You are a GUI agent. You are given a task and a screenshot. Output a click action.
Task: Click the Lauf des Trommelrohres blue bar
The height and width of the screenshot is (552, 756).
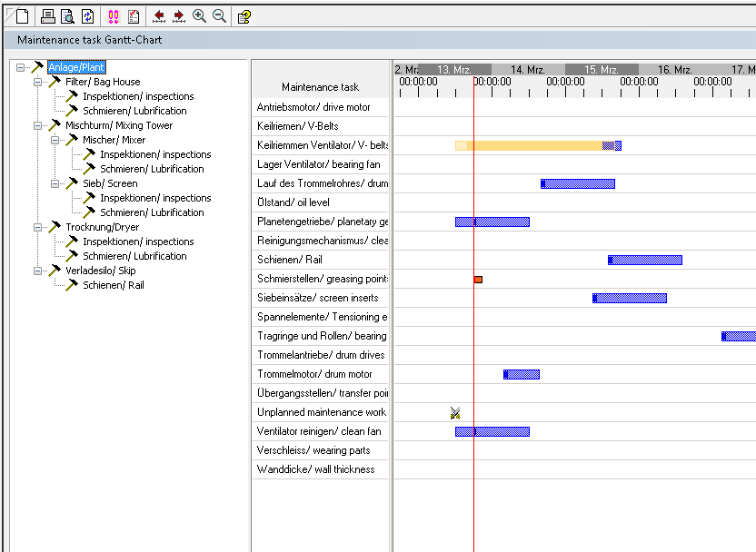[578, 183]
